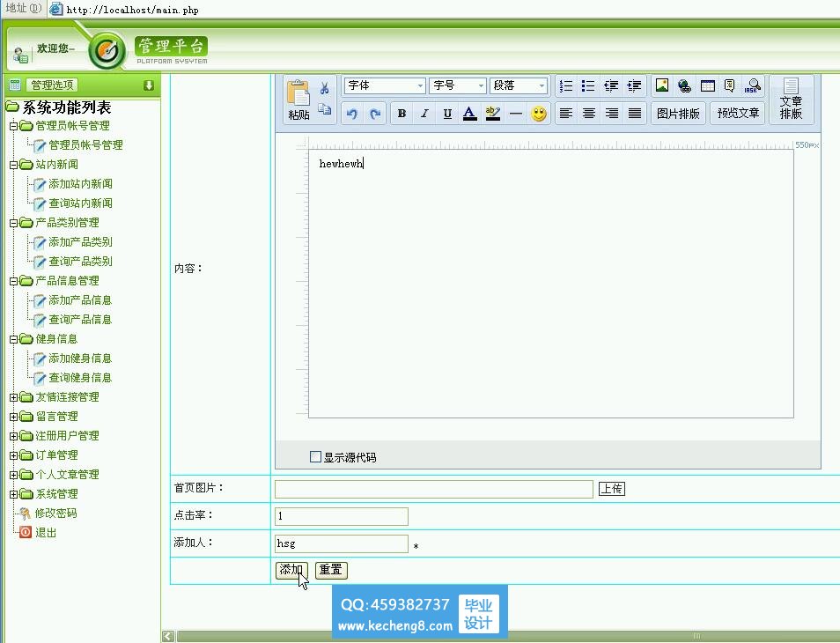Expand the 注册用户管理 folder

[14, 436]
